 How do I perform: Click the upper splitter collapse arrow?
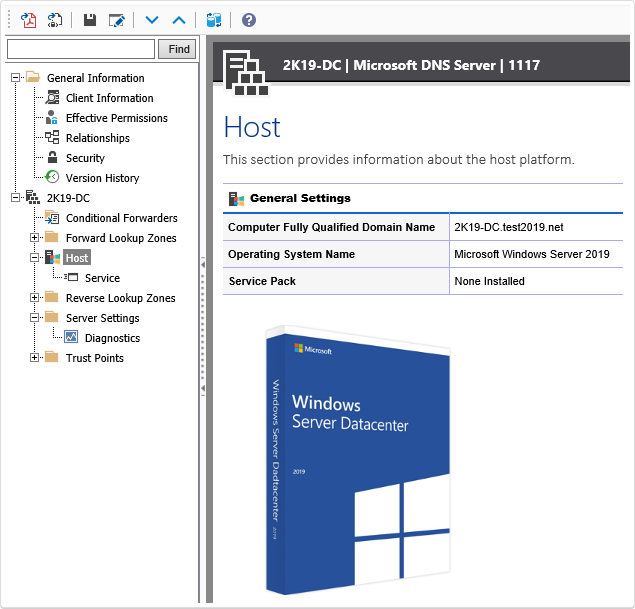(203, 265)
